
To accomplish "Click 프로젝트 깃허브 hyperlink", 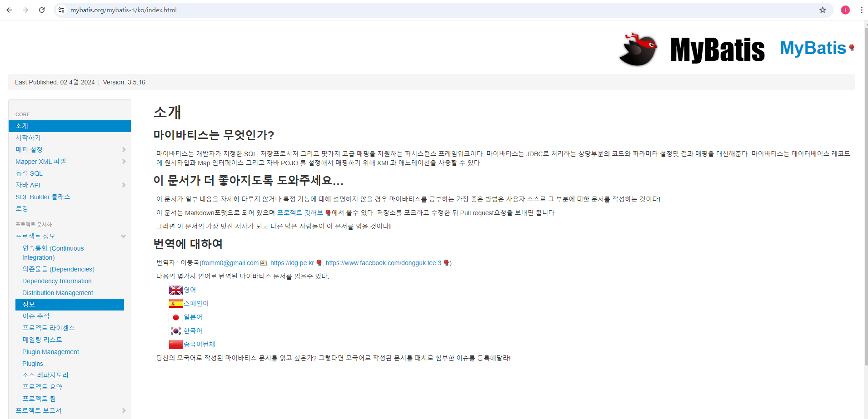I will (300, 212).
